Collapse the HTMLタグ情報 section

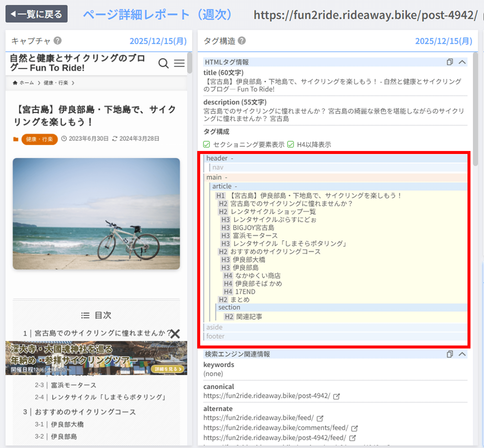(462, 62)
